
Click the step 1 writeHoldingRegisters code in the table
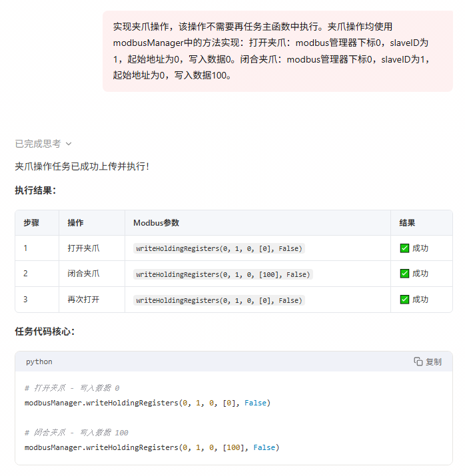tap(219, 248)
